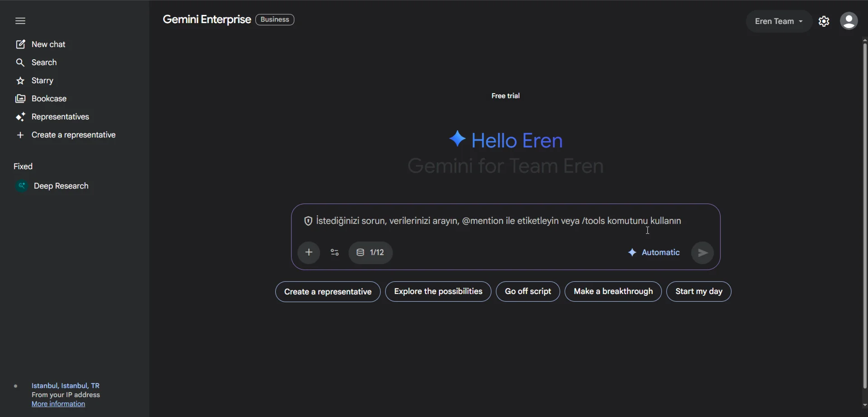Select Search in the sidebar
The image size is (868, 417).
coord(44,62)
